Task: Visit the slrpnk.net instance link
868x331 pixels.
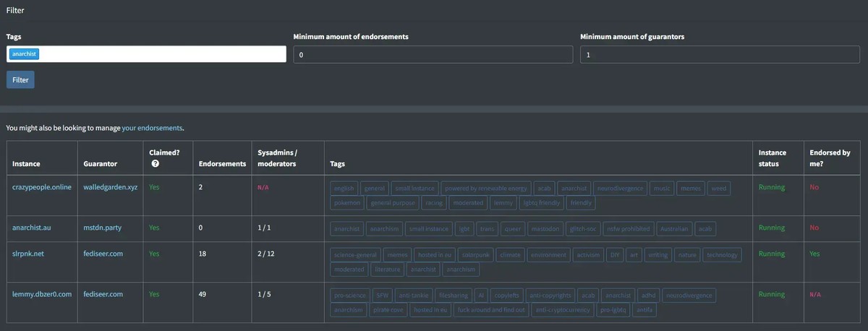Action: (28, 254)
